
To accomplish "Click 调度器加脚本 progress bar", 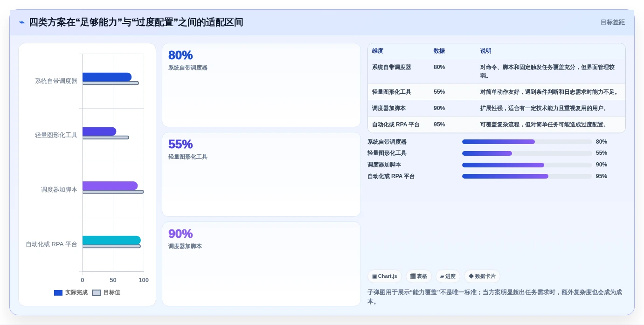I will [x=527, y=165].
